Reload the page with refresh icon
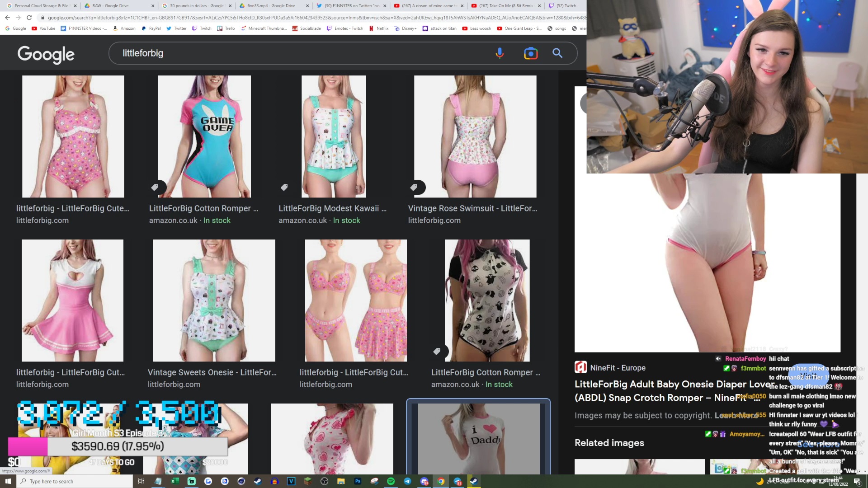868x488 pixels. pyautogui.click(x=29, y=18)
